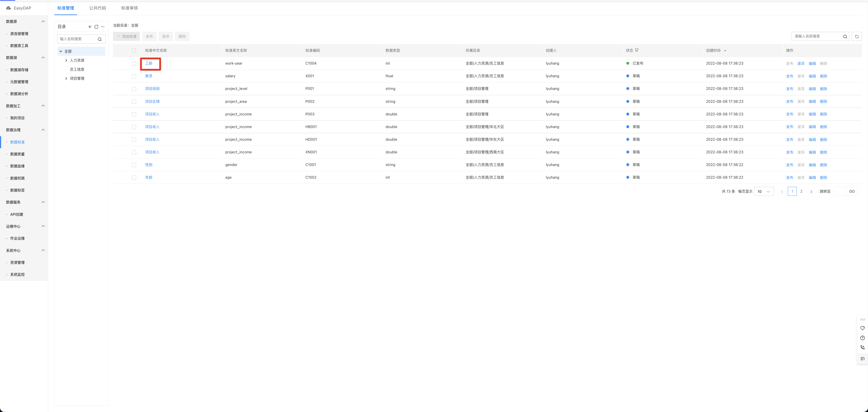Check the 项目级别 row checkbox
The image size is (868, 412).
pos(134,89)
